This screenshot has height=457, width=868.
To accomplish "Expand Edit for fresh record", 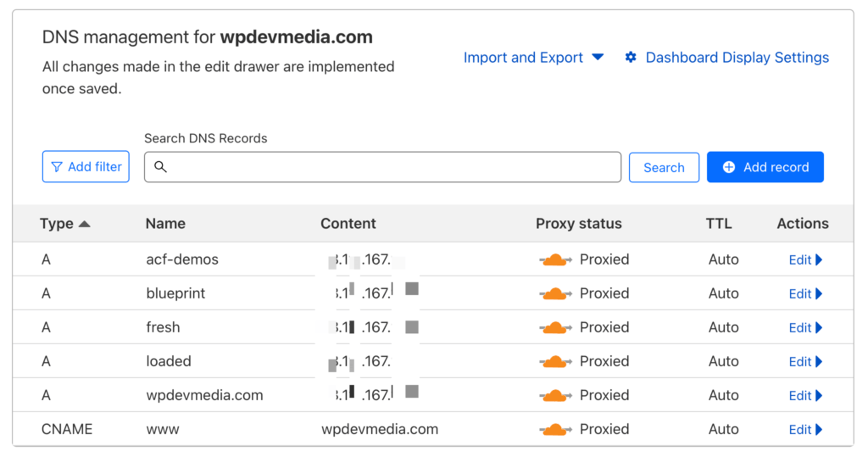I will [805, 328].
